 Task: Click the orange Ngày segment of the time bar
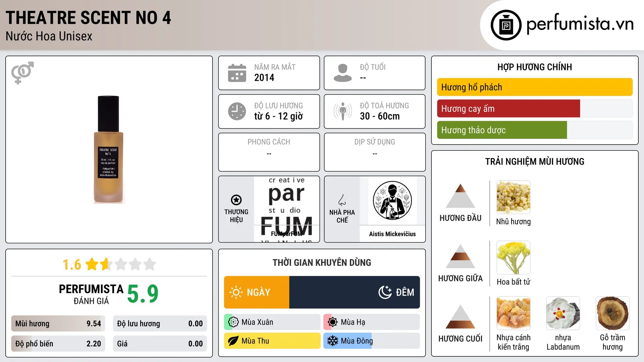(257, 292)
